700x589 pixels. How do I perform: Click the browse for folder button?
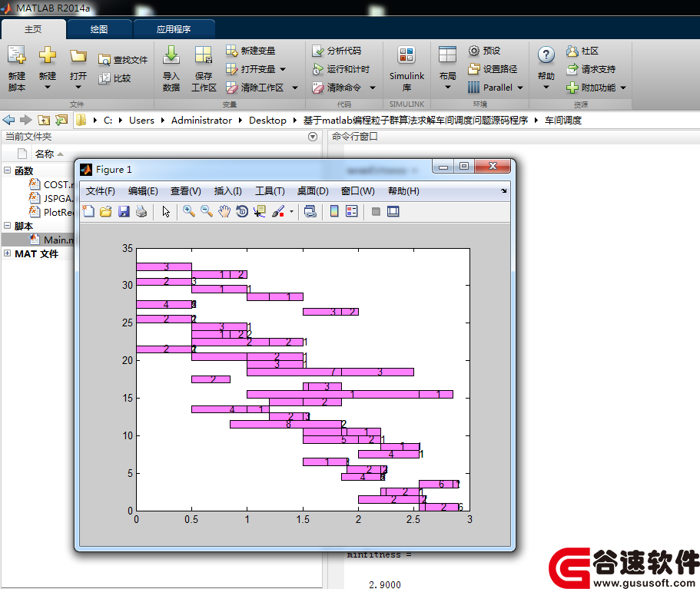pyautogui.click(x=61, y=120)
